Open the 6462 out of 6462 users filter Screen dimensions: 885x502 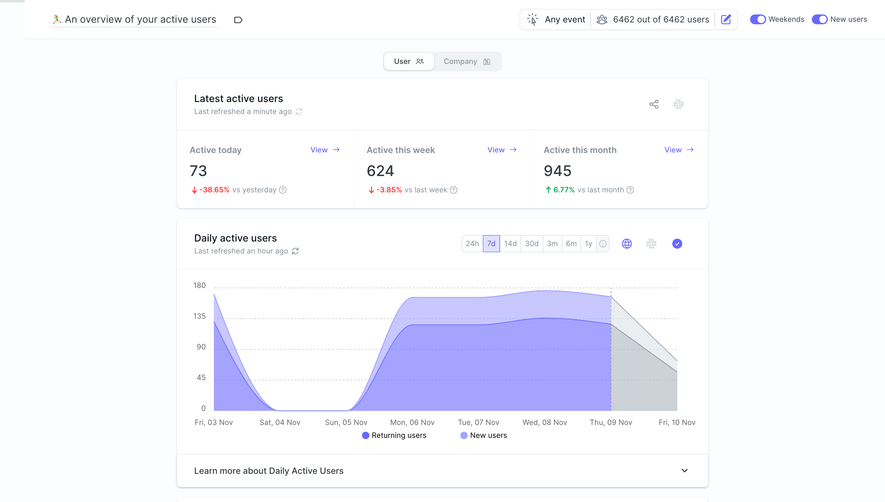coord(654,20)
